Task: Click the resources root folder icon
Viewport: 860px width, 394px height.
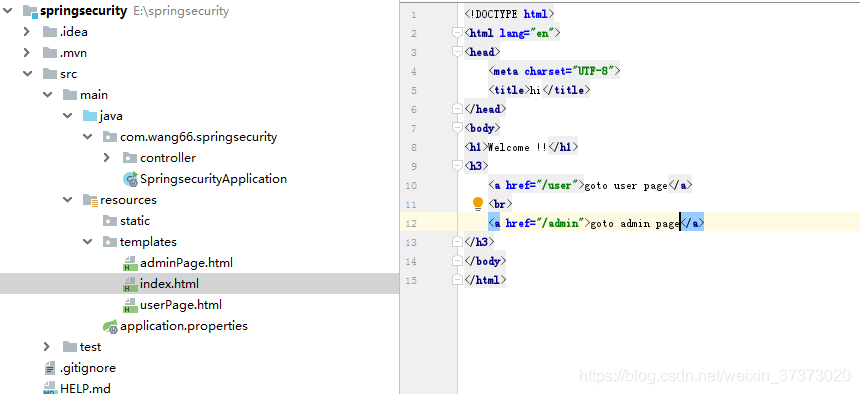Action: click(x=90, y=200)
